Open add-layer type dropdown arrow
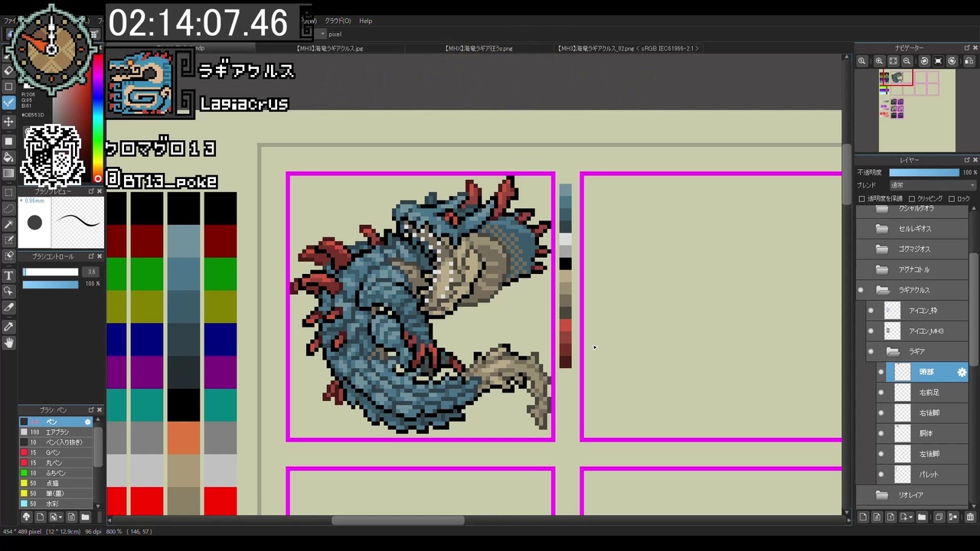980x551 pixels. coord(911,518)
